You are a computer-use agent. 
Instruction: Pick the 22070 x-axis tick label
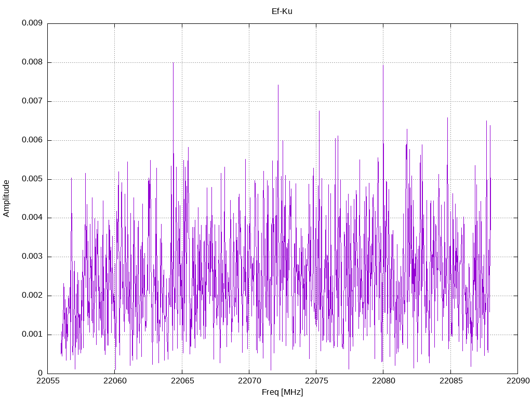(x=249, y=381)
